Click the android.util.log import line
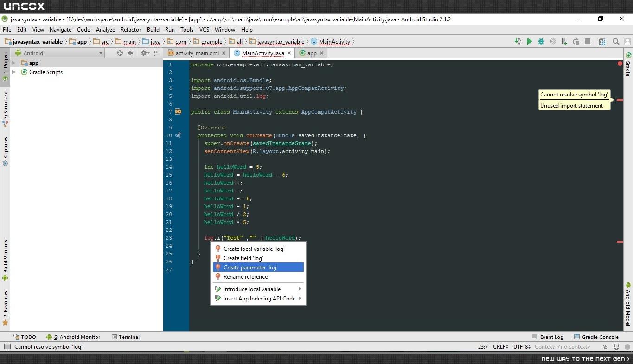 pyautogui.click(x=230, y=96)
